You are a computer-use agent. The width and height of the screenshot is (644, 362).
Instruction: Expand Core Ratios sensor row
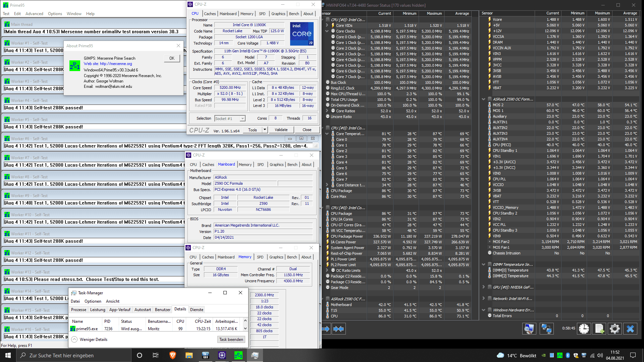click(327, 111)
